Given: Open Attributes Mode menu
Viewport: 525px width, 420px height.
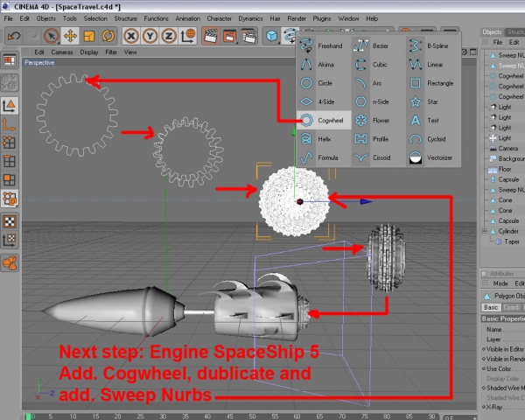Looking at the screenshot, I should click(x=500, y=283).
